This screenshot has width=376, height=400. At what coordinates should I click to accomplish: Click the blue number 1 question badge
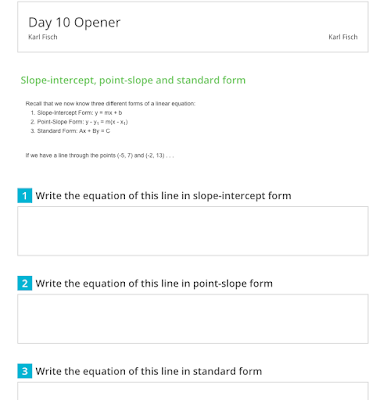click(25, 196)
